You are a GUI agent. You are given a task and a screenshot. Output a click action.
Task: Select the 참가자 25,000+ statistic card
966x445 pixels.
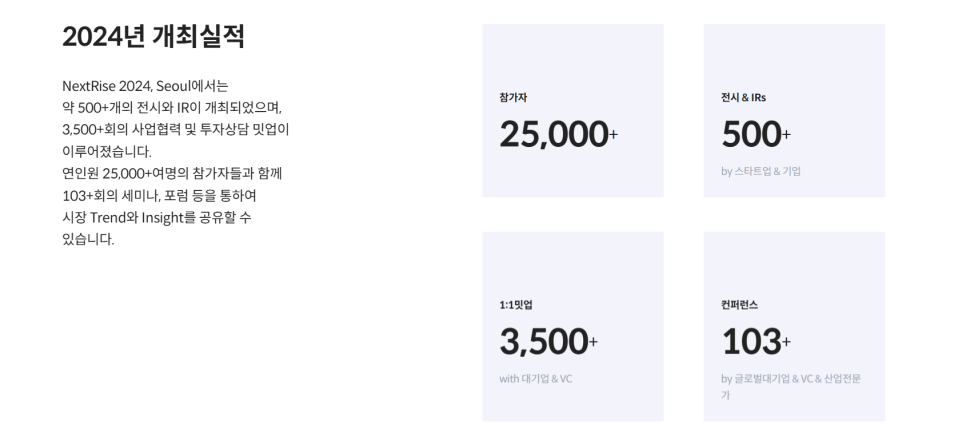tap(573, 111)
